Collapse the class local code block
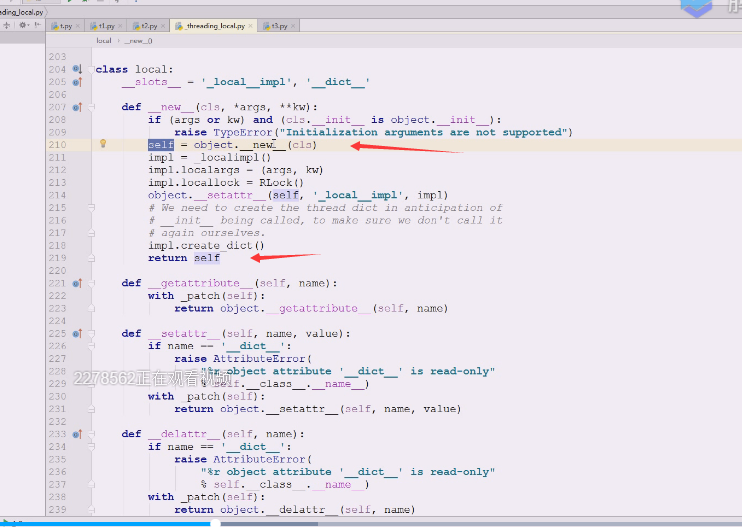This screenshot has width=742, height=527. click(91, 70)
